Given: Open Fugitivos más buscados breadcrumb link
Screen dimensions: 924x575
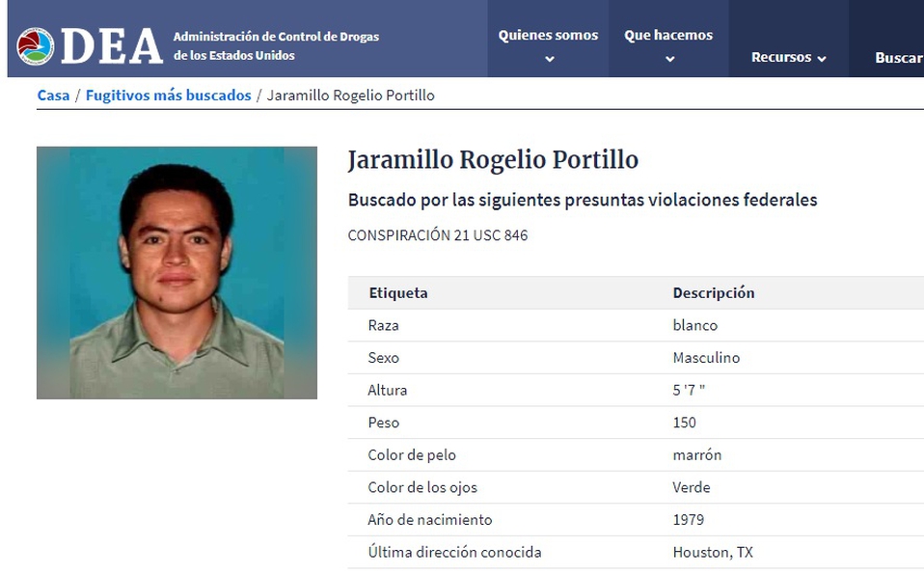Looking at the screenshot, I should tap(168, 96).
